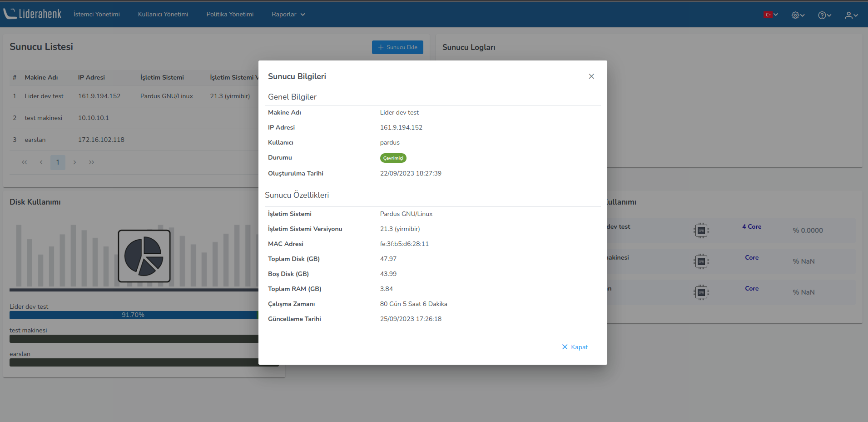Click Lider dev test disk usage bar

pos(133,315)
